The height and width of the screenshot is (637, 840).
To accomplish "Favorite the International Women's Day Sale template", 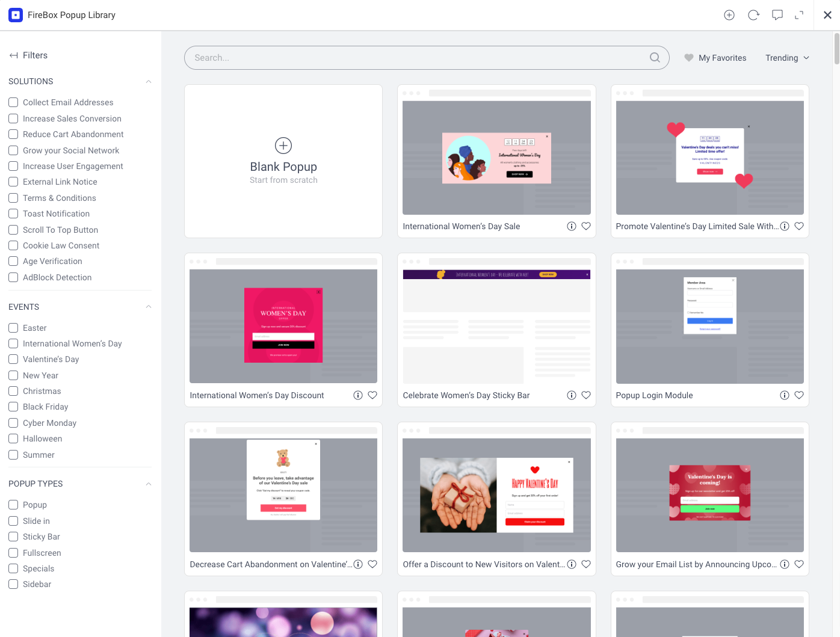I will click(x=586, y=226).
